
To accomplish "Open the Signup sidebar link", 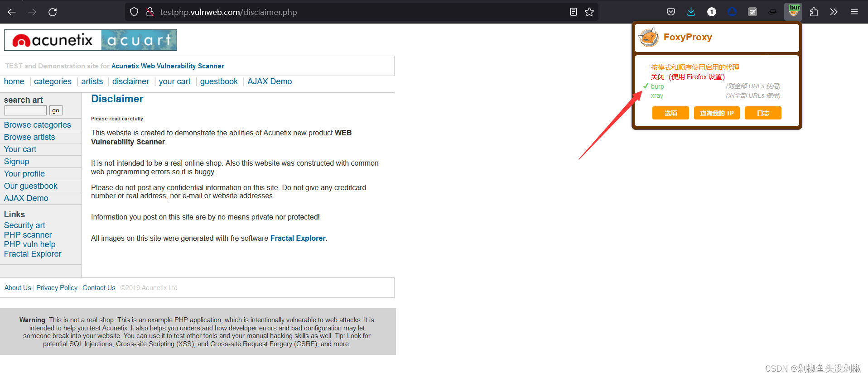I will click(16, 162).
